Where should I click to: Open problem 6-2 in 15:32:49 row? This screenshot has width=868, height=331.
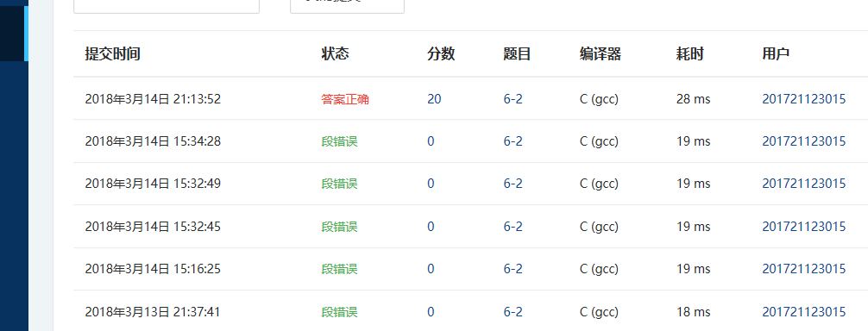(x=513, y=184)
